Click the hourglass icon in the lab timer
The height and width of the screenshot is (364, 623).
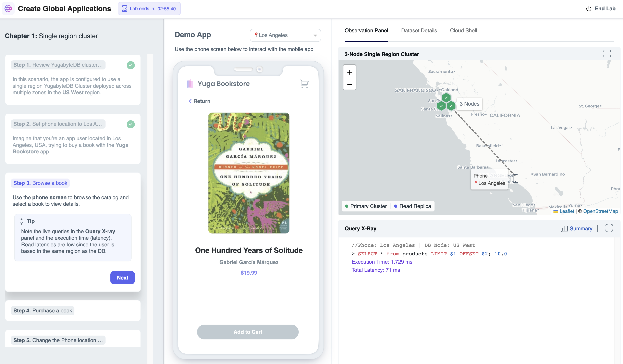click(x=125, y=8)
